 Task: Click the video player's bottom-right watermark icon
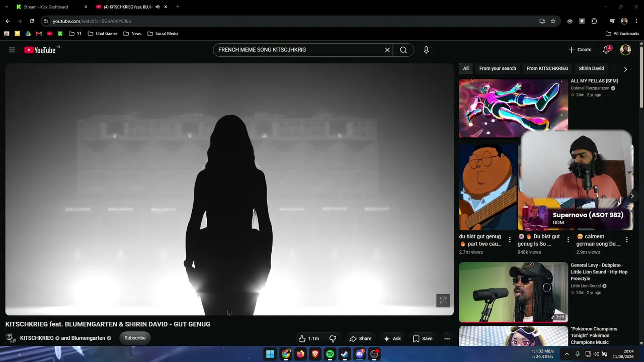tap(443, 300)
